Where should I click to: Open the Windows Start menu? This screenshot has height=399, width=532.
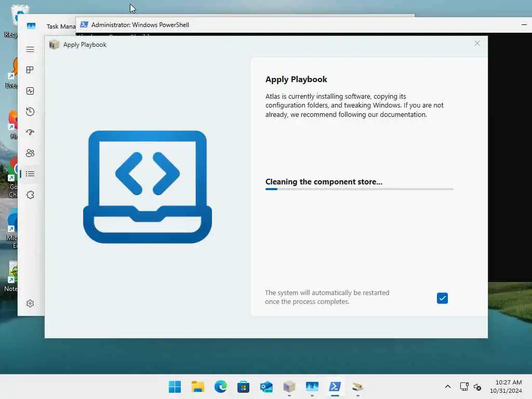tap(175, 387)
